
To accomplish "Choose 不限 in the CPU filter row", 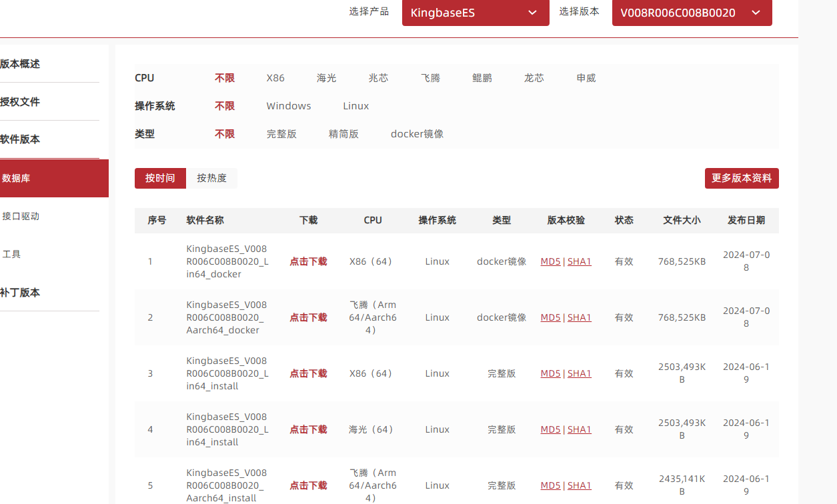I will click(x=225, y=78).
